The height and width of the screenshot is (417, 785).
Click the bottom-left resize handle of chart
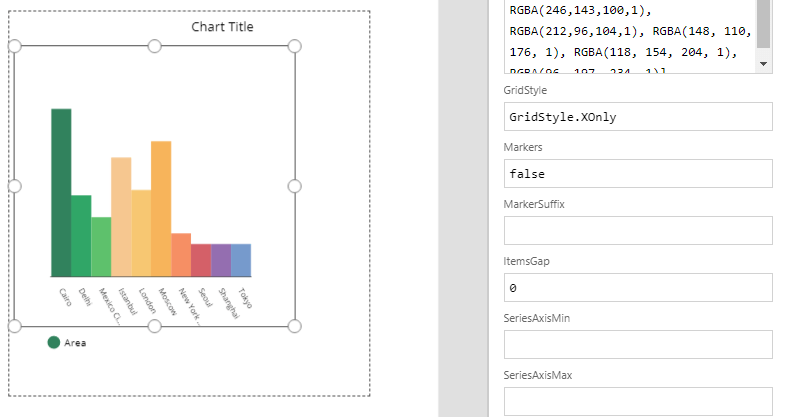point(15,326)
